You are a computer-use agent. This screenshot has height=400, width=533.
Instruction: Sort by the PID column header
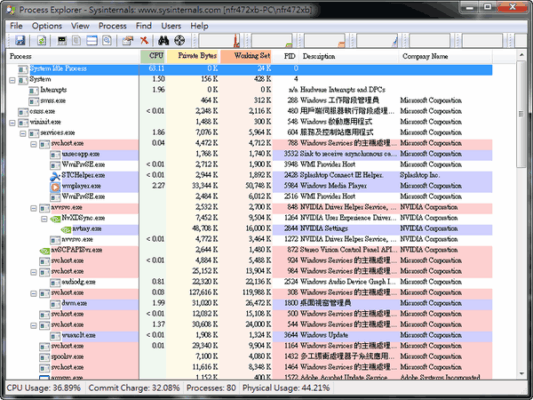coord(286,56)
